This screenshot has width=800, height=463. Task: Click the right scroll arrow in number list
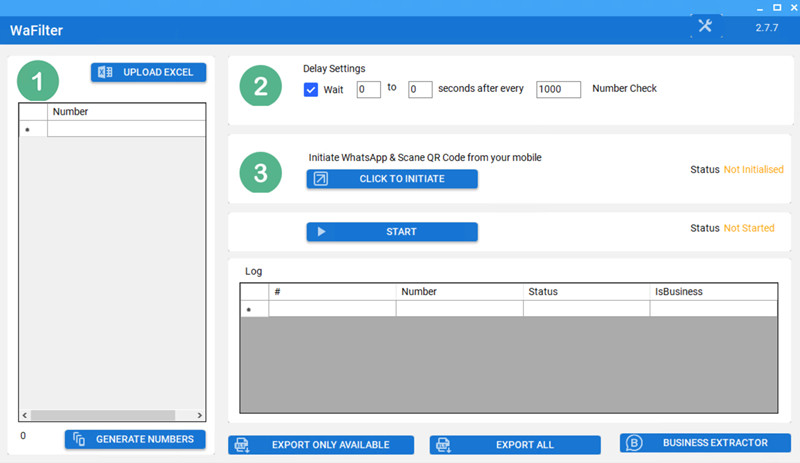click(x=199, y=415)
